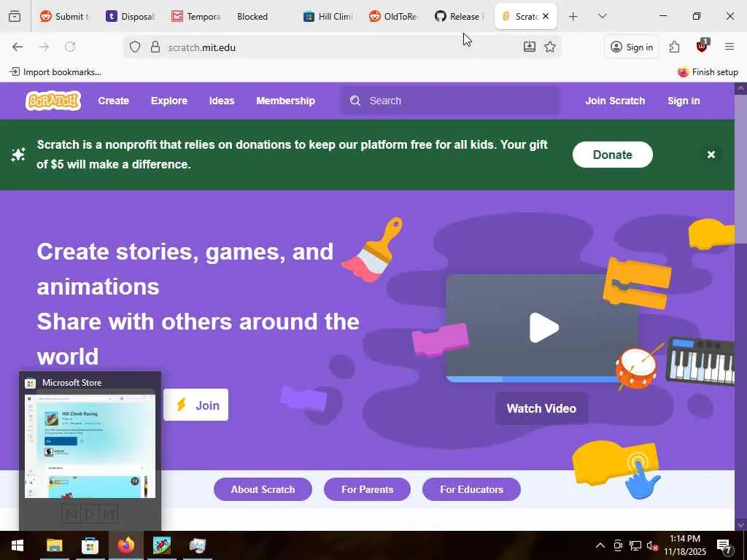Viewport: 747px width, 560px height.
Task: Click the search magnifier icon
Action: [x=355, y=101]
